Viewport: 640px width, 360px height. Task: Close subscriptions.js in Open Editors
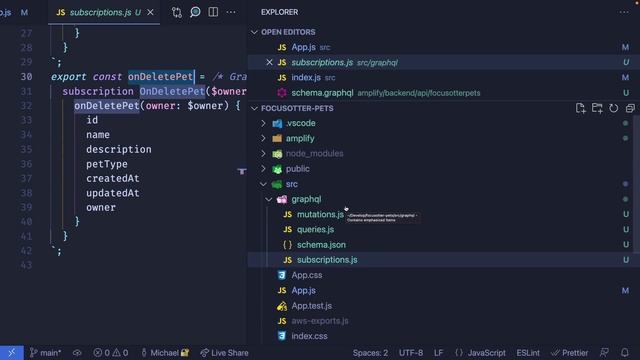click(x=269, y=62)
